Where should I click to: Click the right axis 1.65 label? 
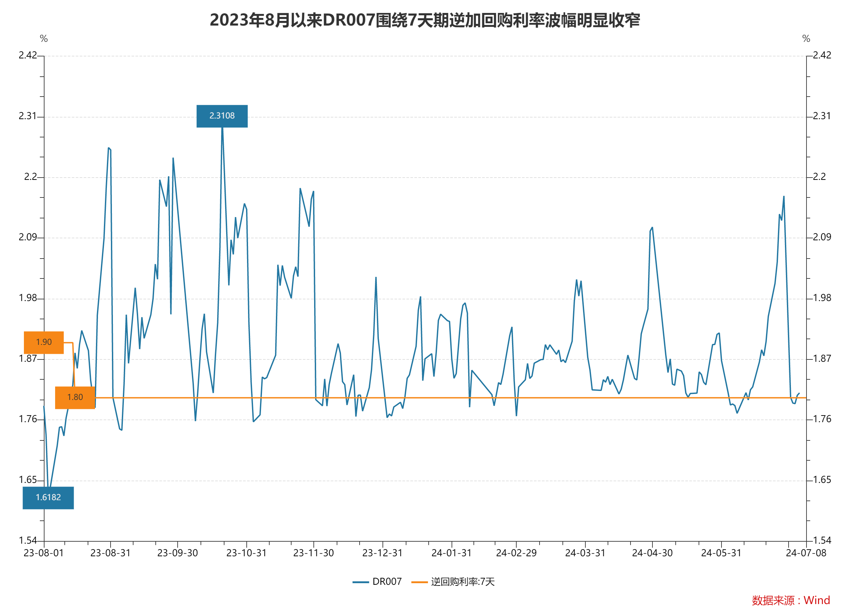(822, 480)
